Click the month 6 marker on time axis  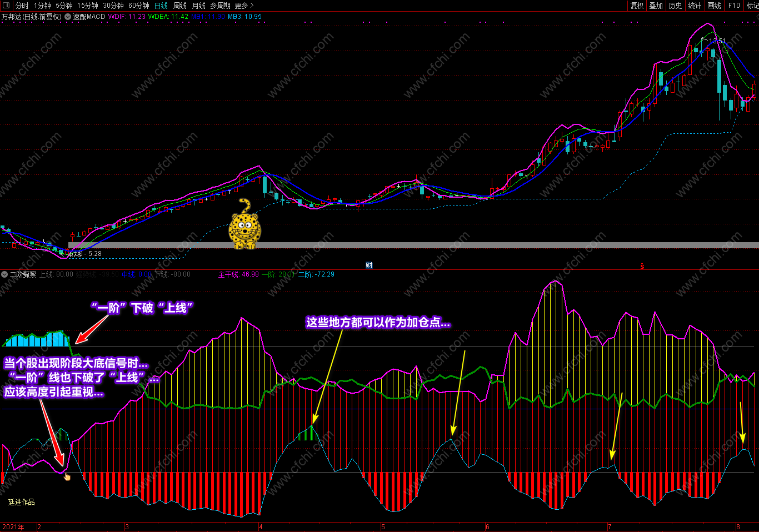click(x=488, y=527)
